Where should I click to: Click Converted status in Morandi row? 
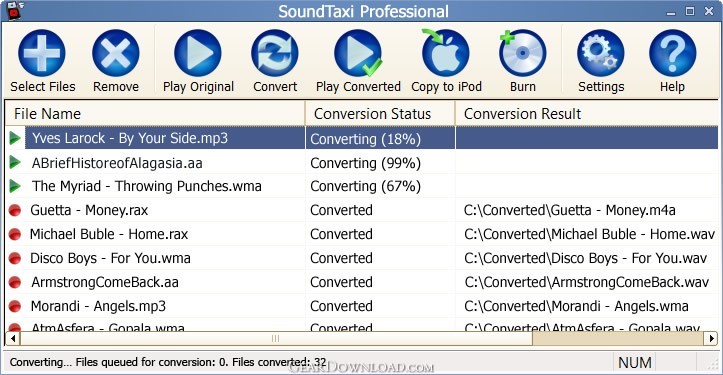tap(341, 306)
